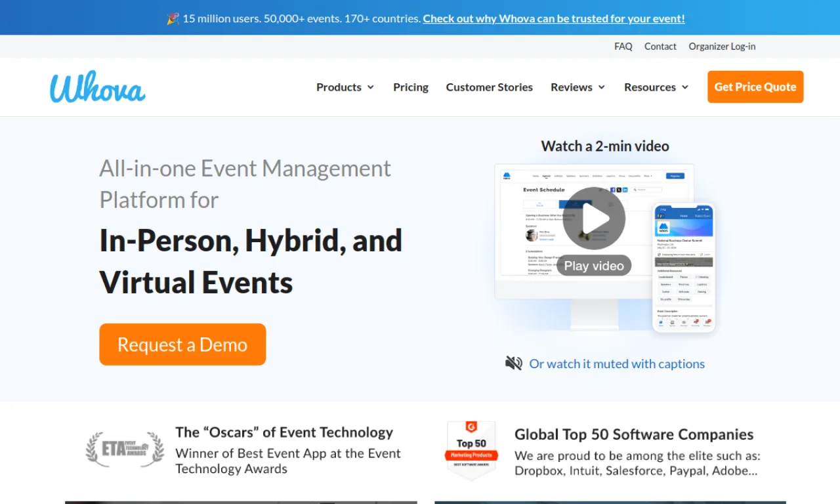Expand the Reviews dropdown menu

577,87
